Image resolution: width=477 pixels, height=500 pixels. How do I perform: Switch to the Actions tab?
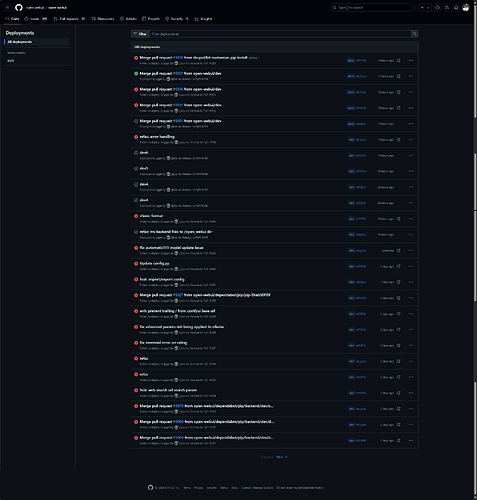pos(128,19)
